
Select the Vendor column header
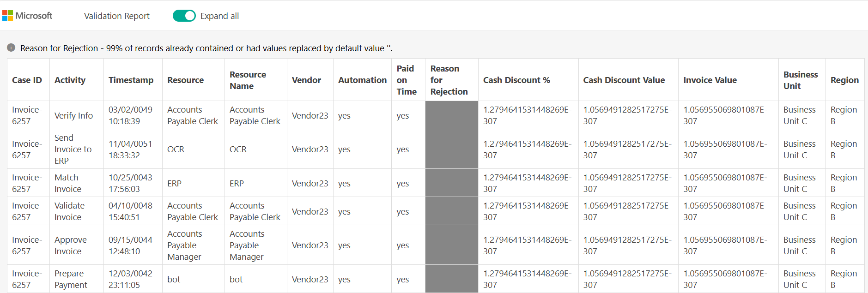pyautogui.click(x=306, y=79)
